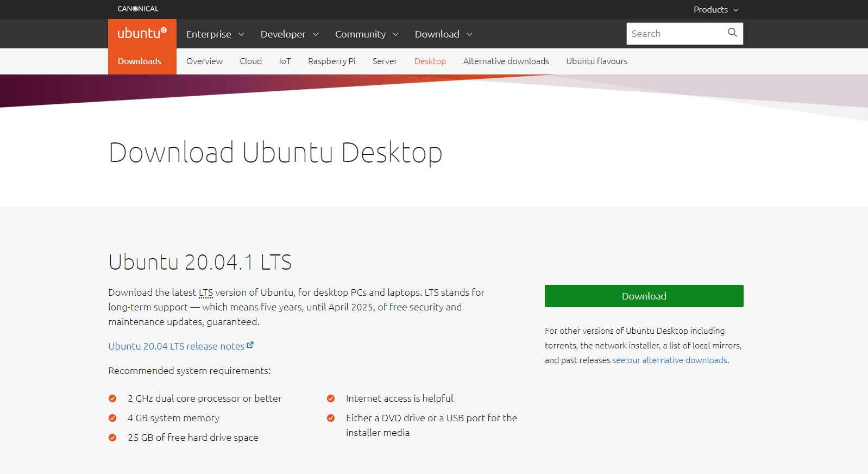The width and height of the screenshot is (868, 474).
Task: Follow the 'see our alternative downloads' link
Action: click(x=670, y=360)
